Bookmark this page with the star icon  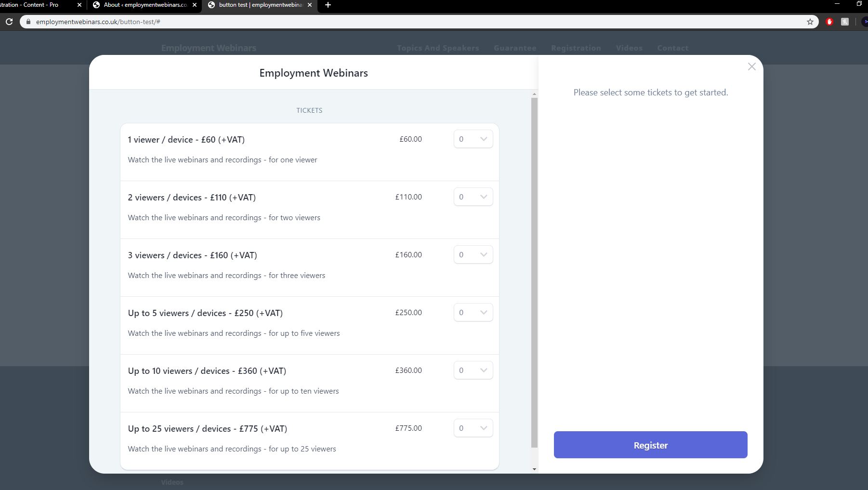pos(810,22)
